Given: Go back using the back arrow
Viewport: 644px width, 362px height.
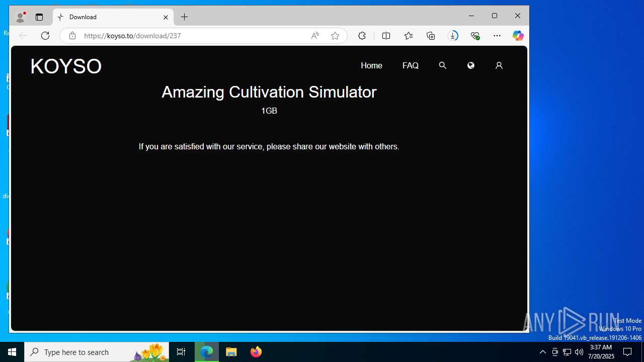Looking at the screenshot, I should pos(23,36).
